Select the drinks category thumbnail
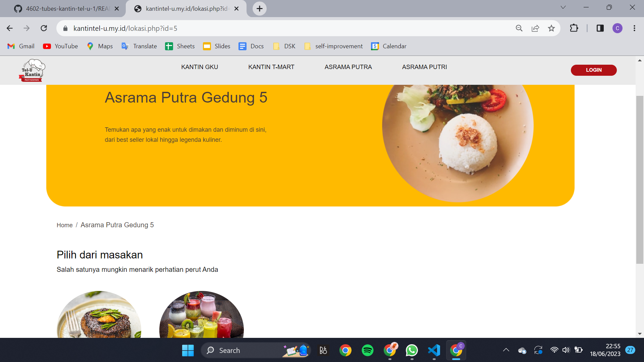The image size is (644, 362). pyautogui.click(x=202, y=314)
